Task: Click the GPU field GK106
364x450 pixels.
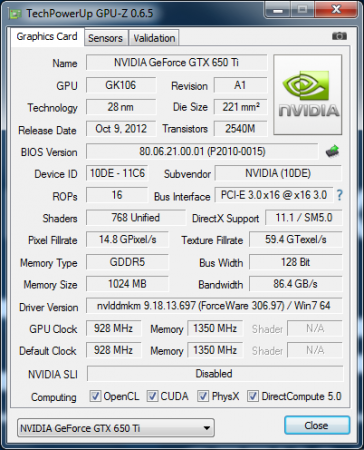Action: click(121, 85)
